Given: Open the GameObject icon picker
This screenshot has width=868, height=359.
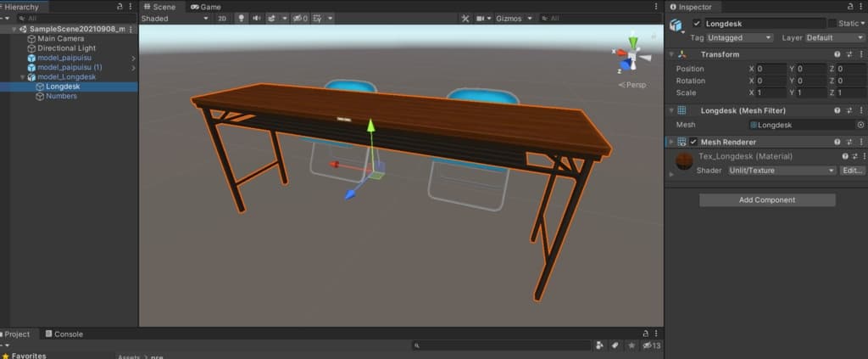Looking at the screenshot, I should (x=676, y=26).
